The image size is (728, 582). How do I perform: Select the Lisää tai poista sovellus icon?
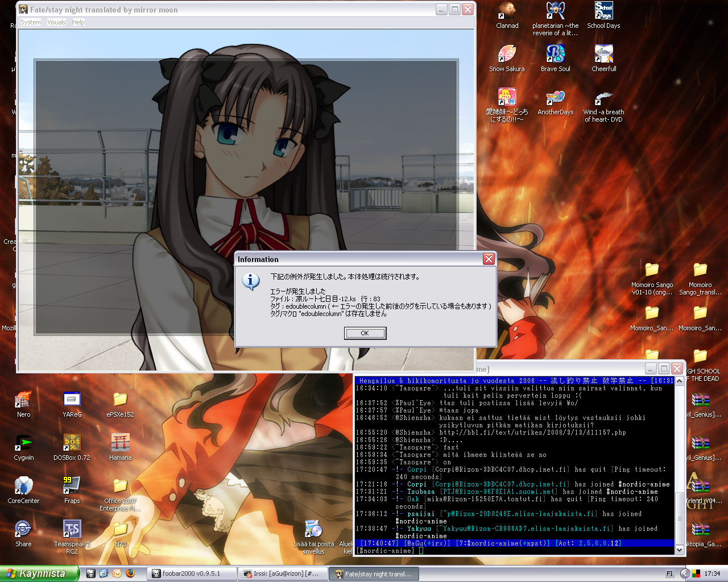pos(313,537)
